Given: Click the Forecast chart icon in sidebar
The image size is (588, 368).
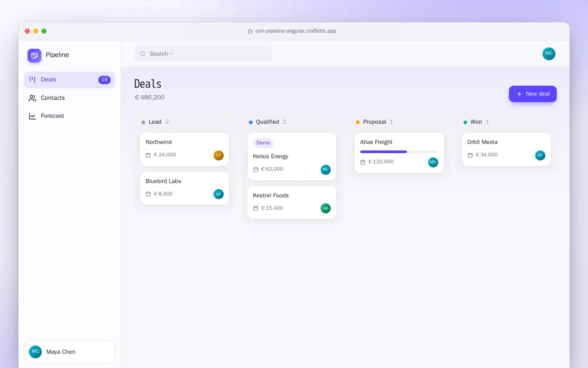Looking at the screenshot, I should click(x=32, y=116).
